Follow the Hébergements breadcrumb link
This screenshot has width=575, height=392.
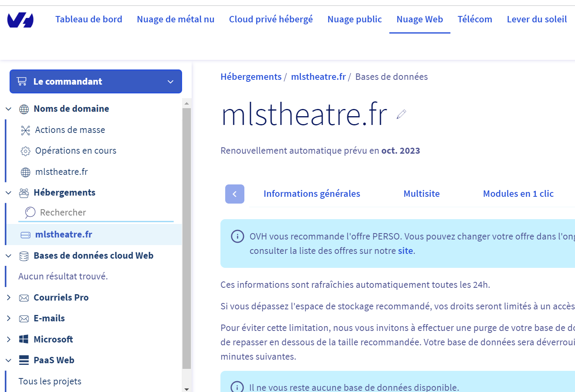(x=251, y=77)
